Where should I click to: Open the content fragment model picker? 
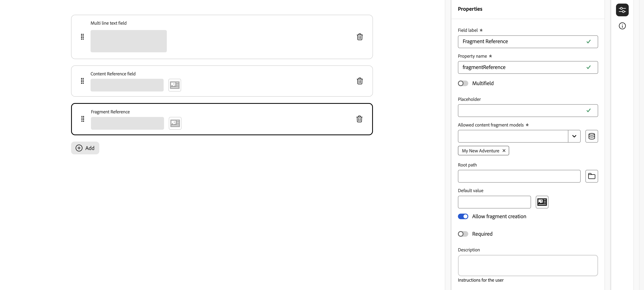tap(591, 136)
